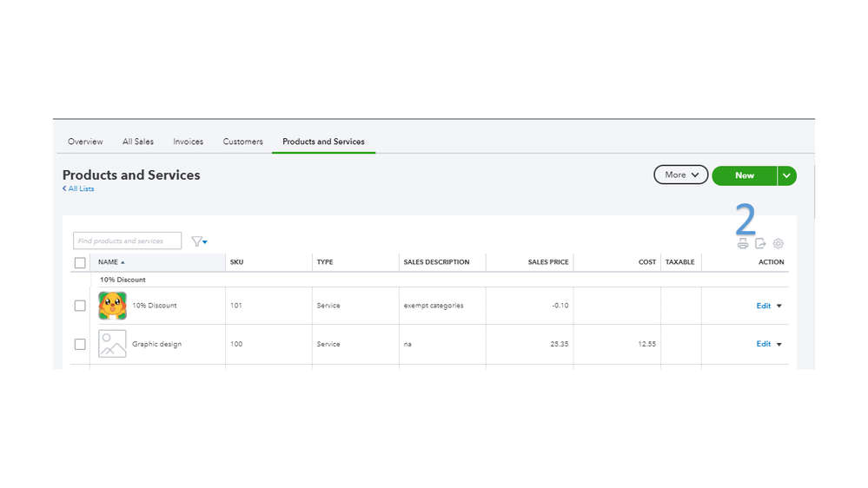This screenshot has height=488, width=868.
Task: Go back via All Lists link
Action: click(81, 188)
